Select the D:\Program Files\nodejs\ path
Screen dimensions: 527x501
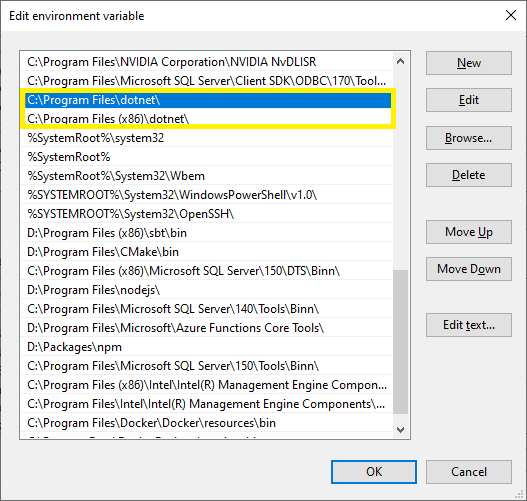point(207,290)
